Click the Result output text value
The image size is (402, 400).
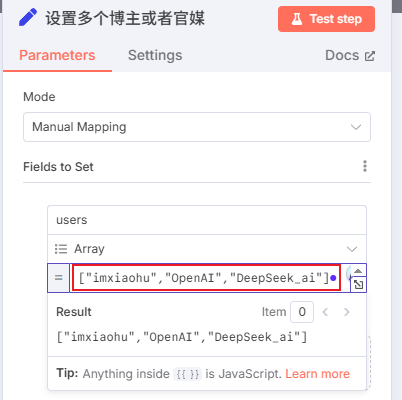tap(182, 337)
